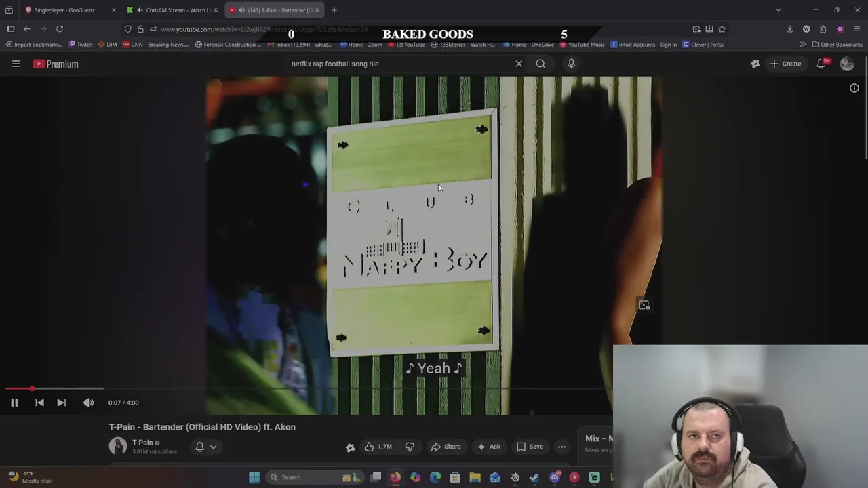This screenshot has height=488, width=868.
Task: Open the T Pain channel avatar
Action: pos(118,446)
